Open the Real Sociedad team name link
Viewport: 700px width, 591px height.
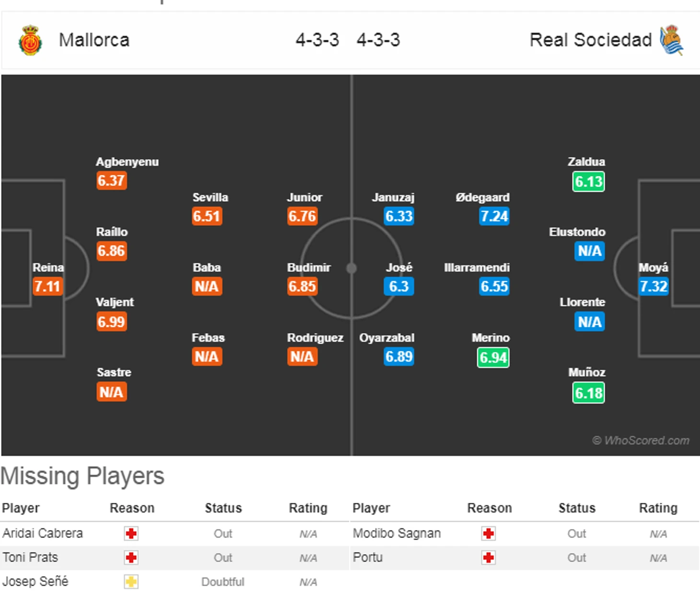590,40
